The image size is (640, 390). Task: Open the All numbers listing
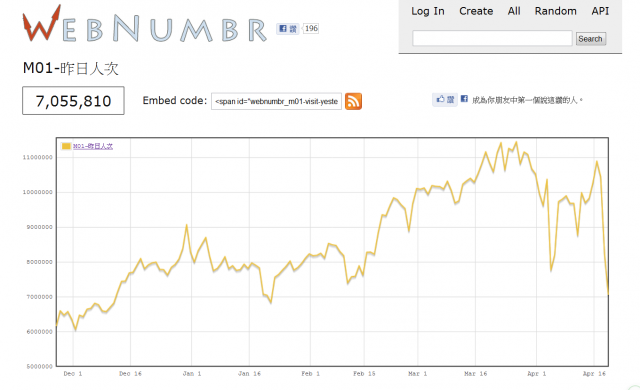tap(514, 11)
